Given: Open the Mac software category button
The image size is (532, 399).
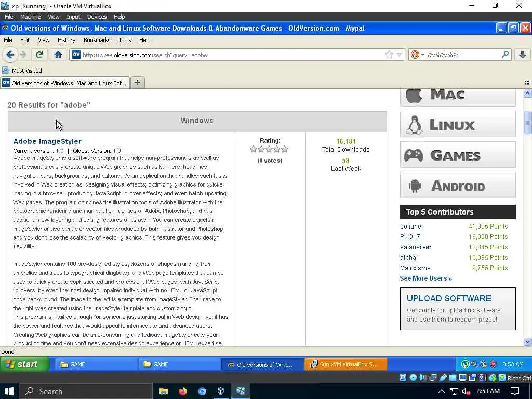Looking at the screenshot, I should [x=458, y=98].
